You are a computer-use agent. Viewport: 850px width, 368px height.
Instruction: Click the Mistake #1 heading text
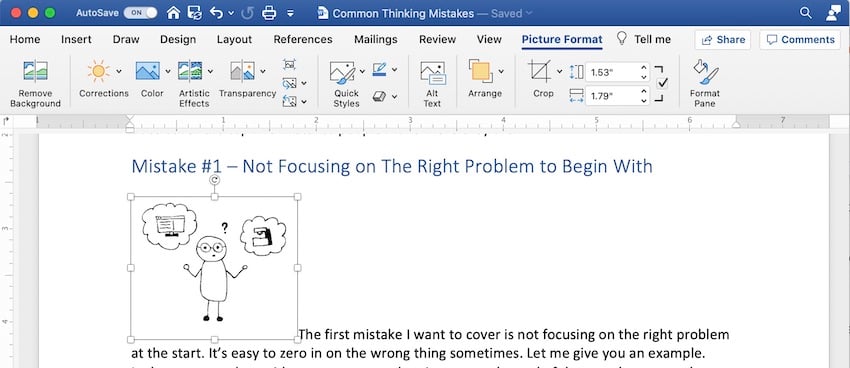pyautogui.click(x=392, y=166)
